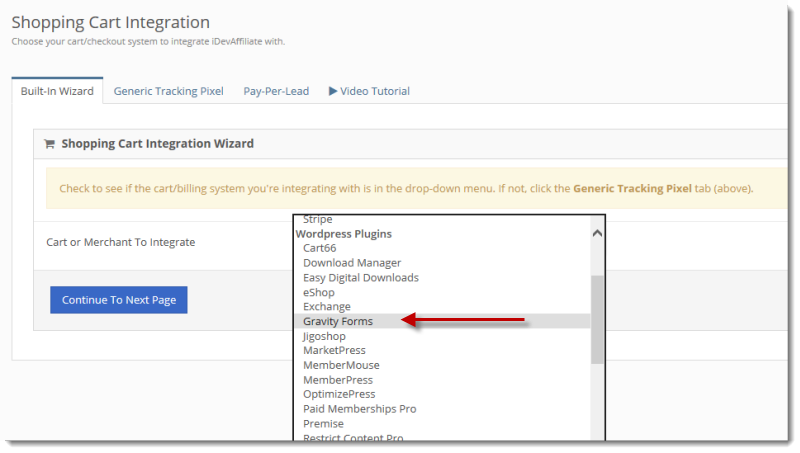Image resolution: width=800 pixels, height=453 pixels.
Task: Choose Easy Digital Downloads option
Action: [361, 278]
